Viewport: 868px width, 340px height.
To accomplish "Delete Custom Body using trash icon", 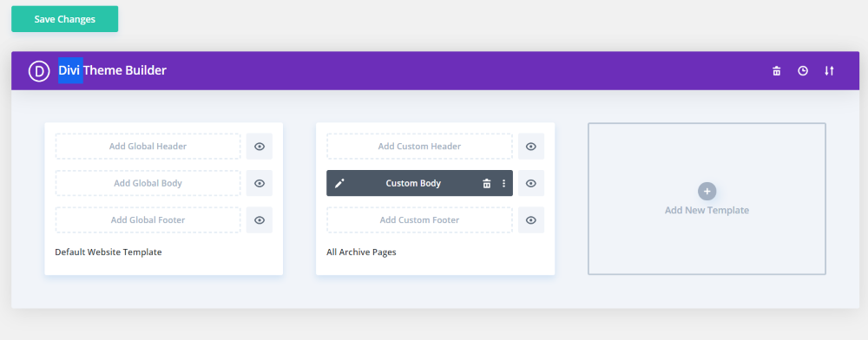I will [487, 183].
